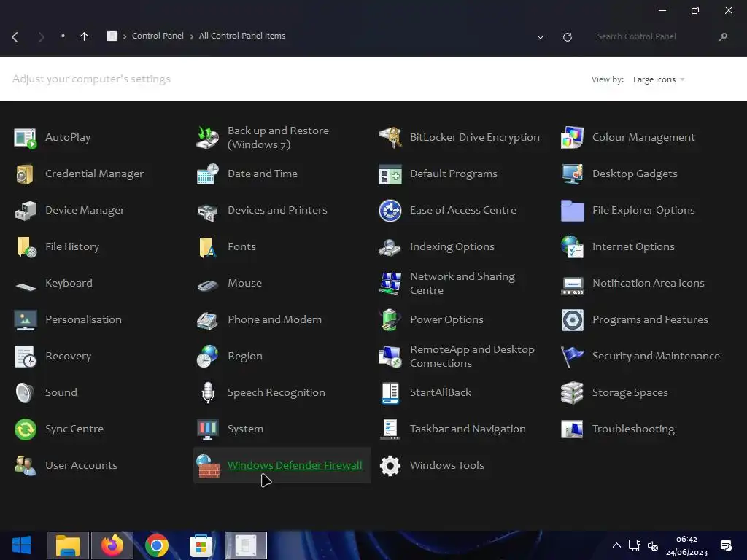
Task: Open Device Manager icon
Action: (x=26, y=211)
